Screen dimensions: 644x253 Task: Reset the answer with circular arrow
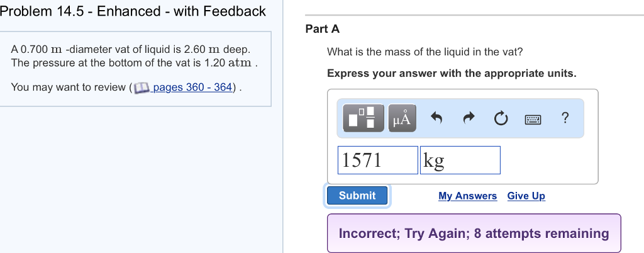(x=501, y=118)
